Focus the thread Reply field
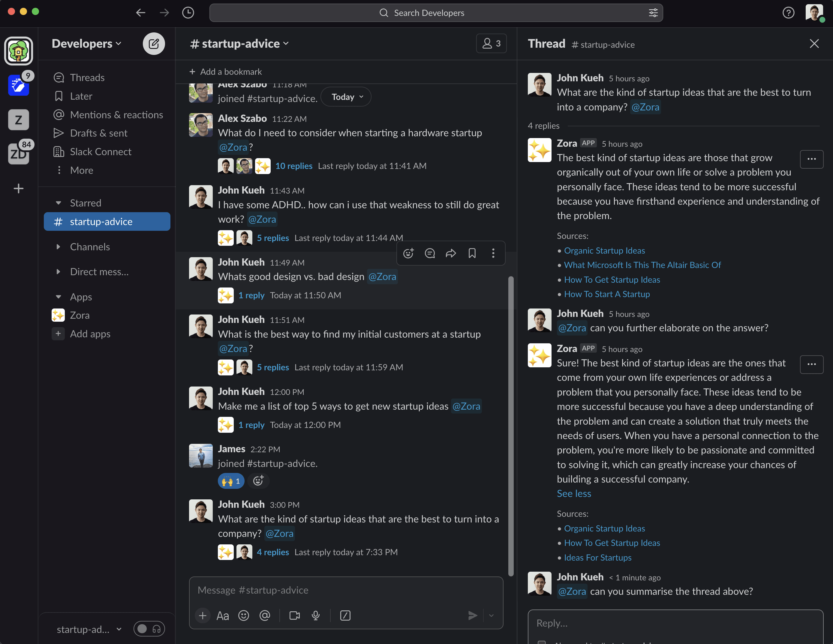 pyautogui.click(x=675, y=623)
